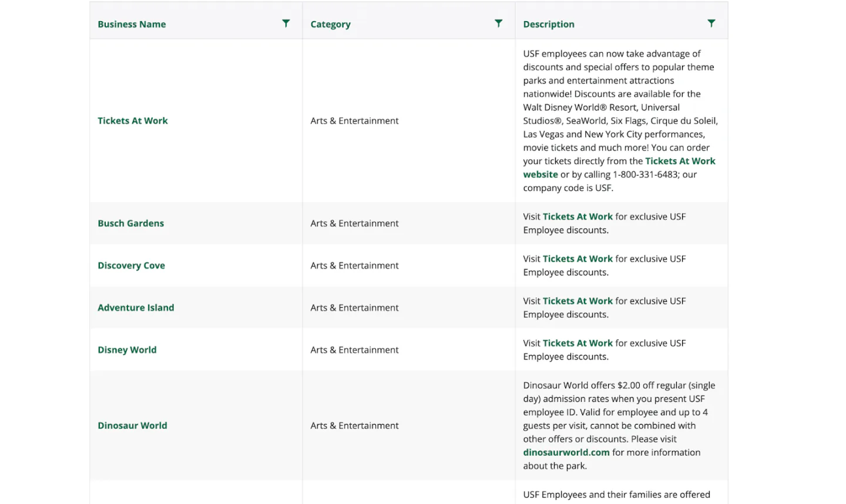
Task: Click Tickets At Work link in Busch Gardens description
Action: (x=578, y=217)
